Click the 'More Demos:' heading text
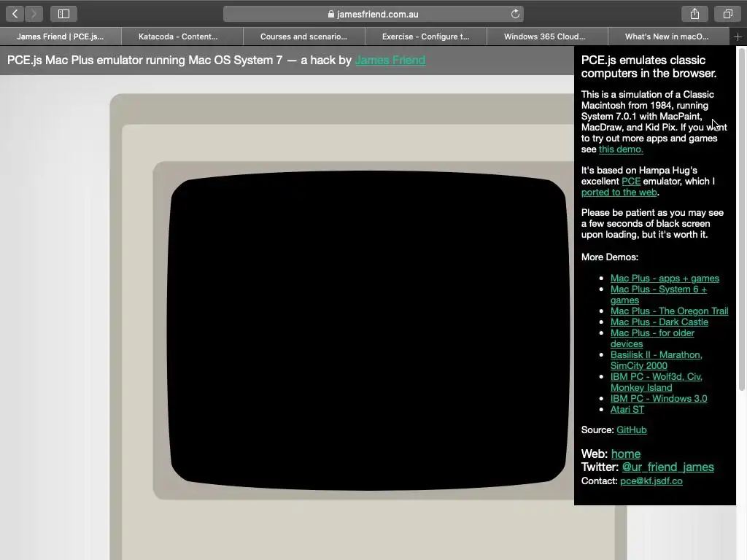Screen dimensions: 747x560 [x=609, y=257]
